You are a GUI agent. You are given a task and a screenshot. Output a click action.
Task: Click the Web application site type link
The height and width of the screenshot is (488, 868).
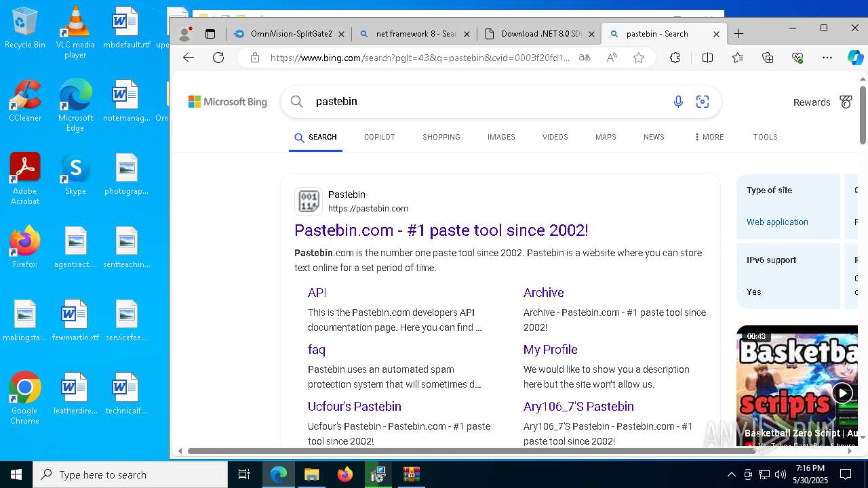coord(777,222)
